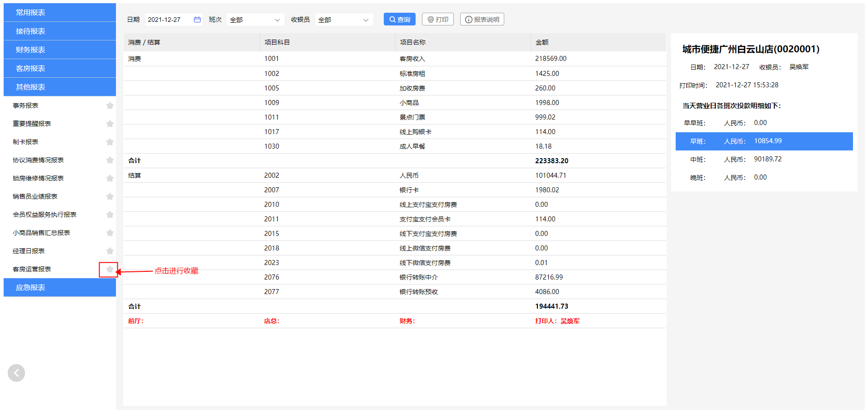Click the 线上购银卡 row name
868x410 pixels.
[416, 132]
